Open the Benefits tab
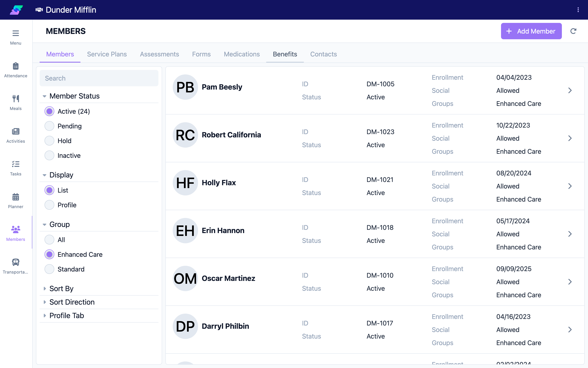The width and height of the screenshot is (588, 368). (285, 54)
